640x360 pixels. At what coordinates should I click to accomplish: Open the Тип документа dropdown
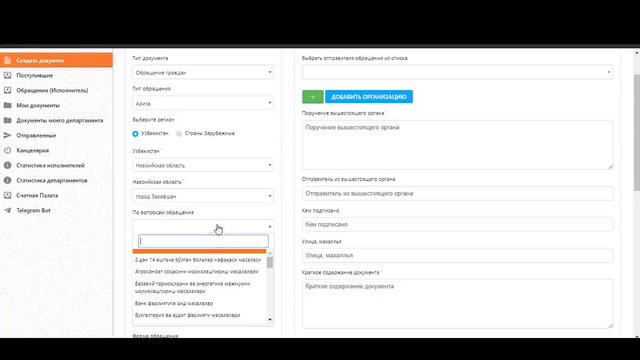click(x=203, y=73)
